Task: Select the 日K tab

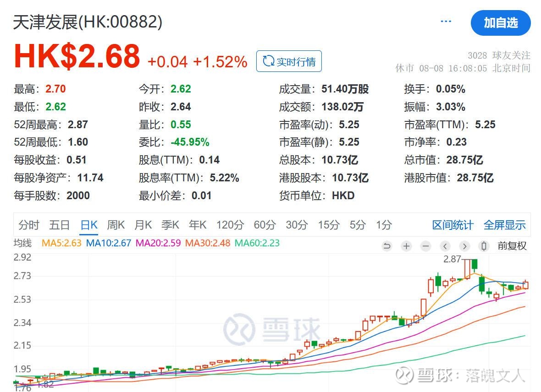Action: point(89,225)
